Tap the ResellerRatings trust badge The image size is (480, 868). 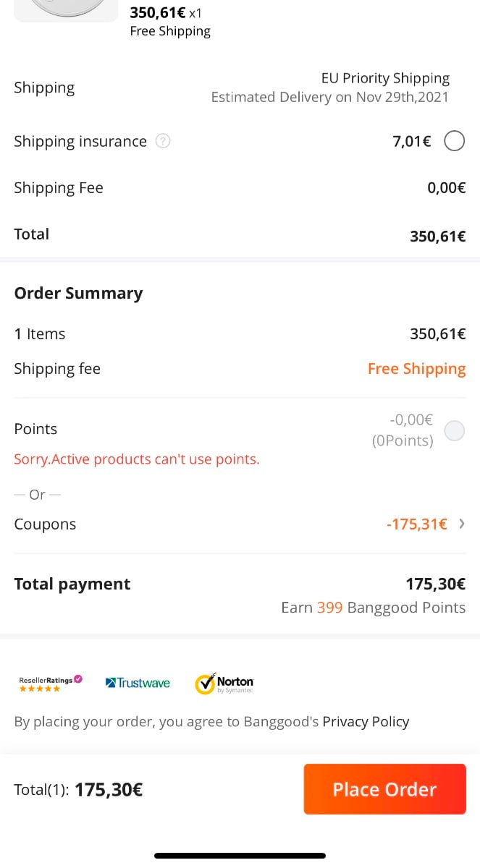click(51, 684)
